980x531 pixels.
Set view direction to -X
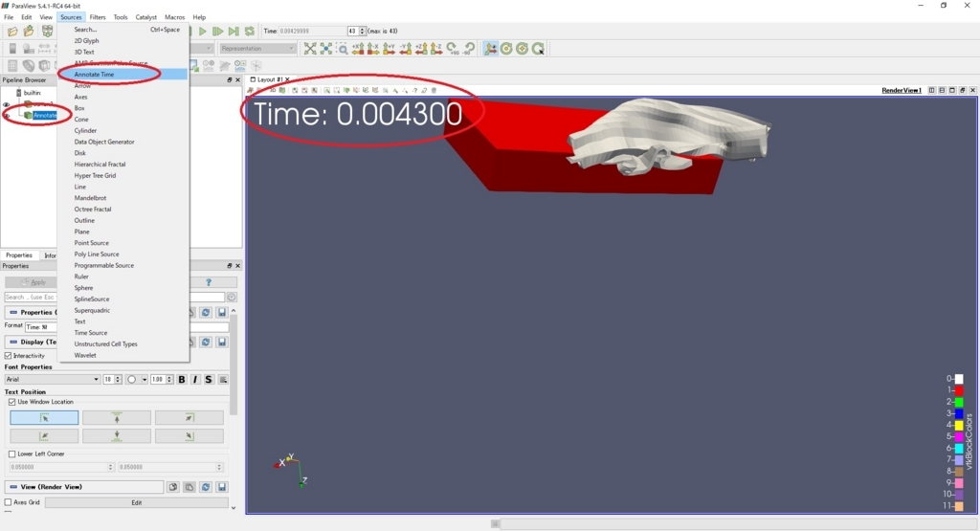coord(373,48)
